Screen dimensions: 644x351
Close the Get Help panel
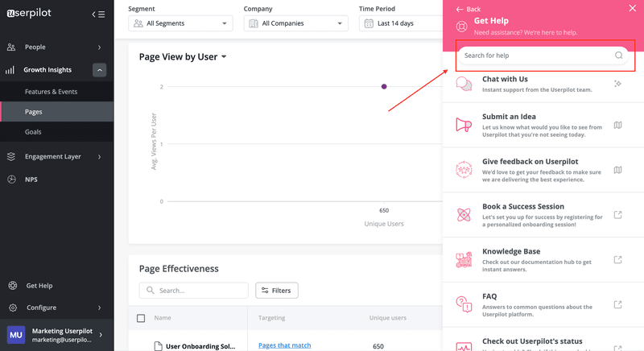tap(633, 8)
